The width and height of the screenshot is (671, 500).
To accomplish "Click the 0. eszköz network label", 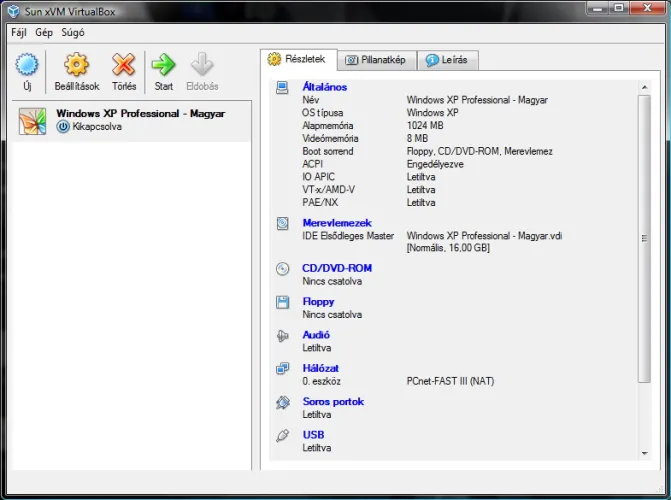I will [x=321, y=381].
